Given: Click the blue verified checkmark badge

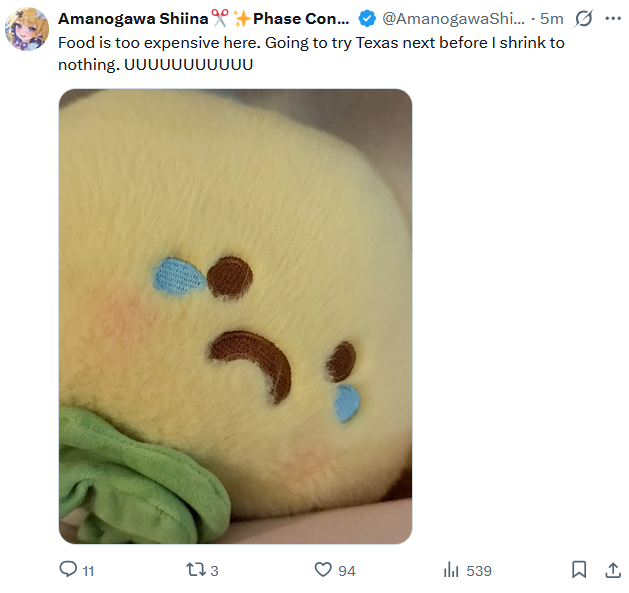Looking at the screenshot, I should [367, 18].
